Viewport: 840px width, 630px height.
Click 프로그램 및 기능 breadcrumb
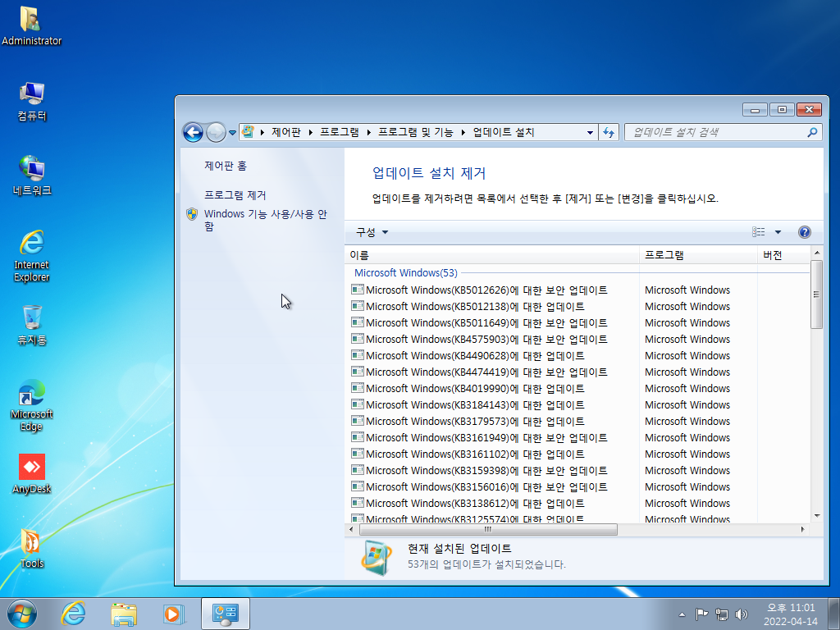pos(415,132)
